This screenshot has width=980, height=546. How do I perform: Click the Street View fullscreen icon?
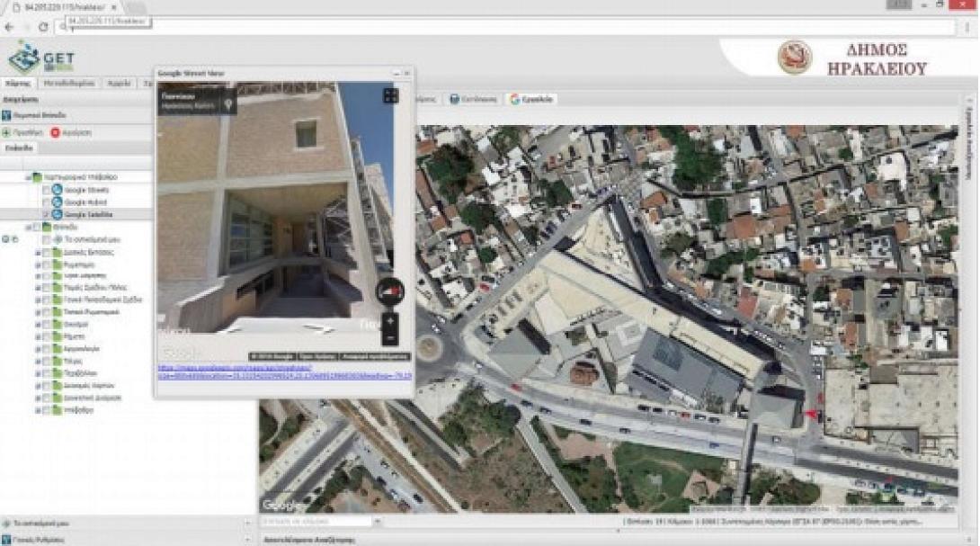pos(390,95)
